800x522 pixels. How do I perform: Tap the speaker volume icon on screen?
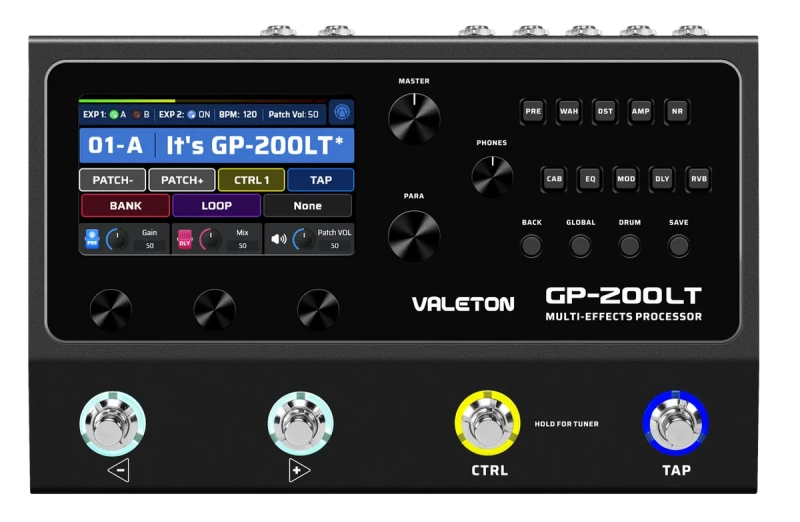pyautogui.click(x=279, y=239)
